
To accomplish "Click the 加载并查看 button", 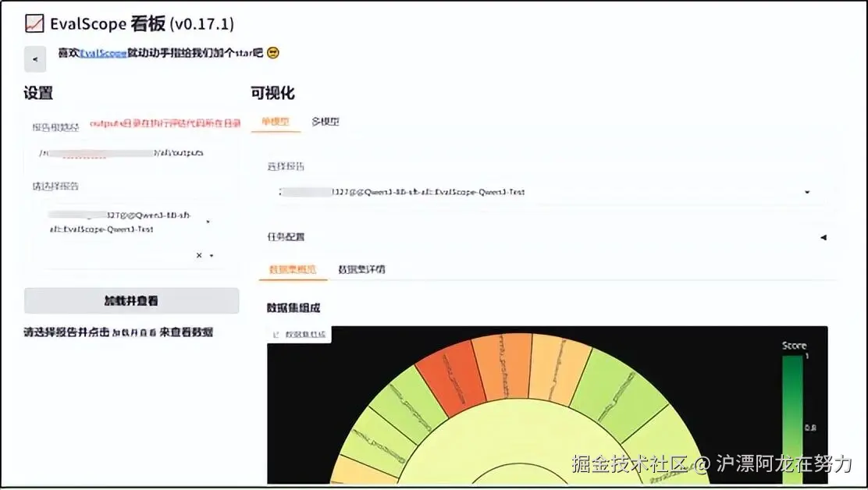I will click(x=132, y=301).
